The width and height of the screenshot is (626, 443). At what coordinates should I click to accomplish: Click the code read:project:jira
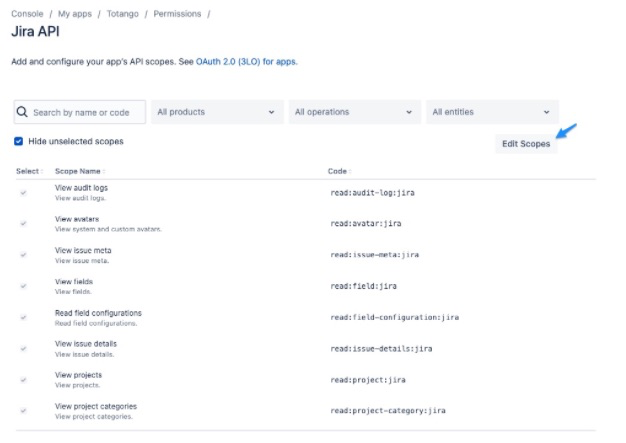tap(368, 380)
